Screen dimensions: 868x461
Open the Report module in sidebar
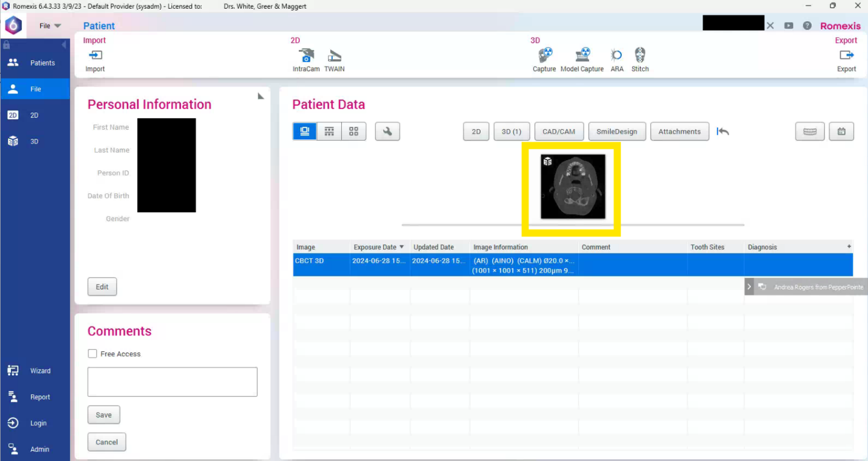point(35,397)
